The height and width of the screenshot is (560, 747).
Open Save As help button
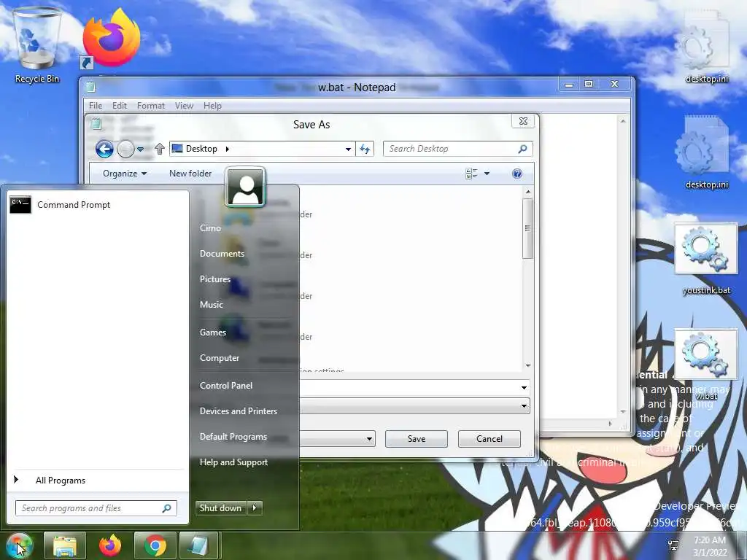pos(517,174)
